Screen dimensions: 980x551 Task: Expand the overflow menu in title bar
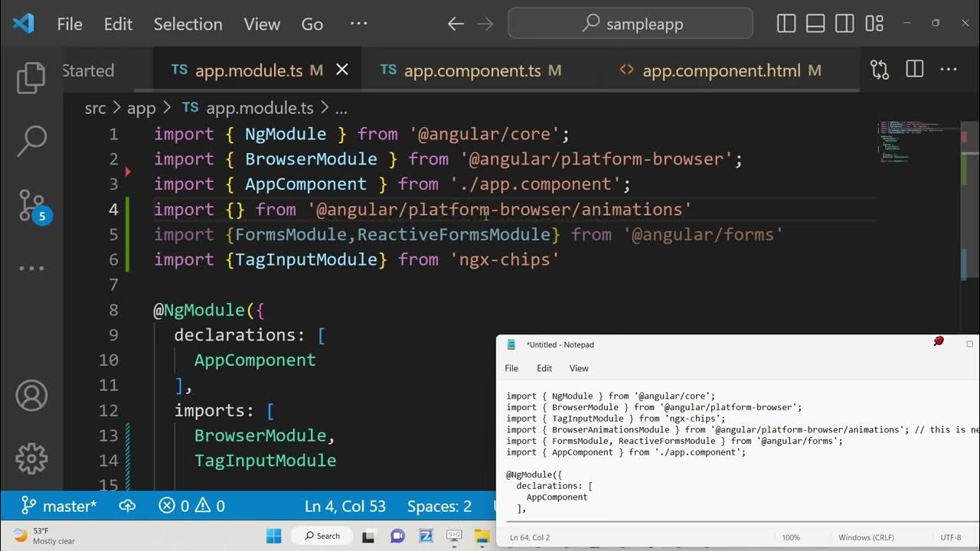click(x=358, y=24)
